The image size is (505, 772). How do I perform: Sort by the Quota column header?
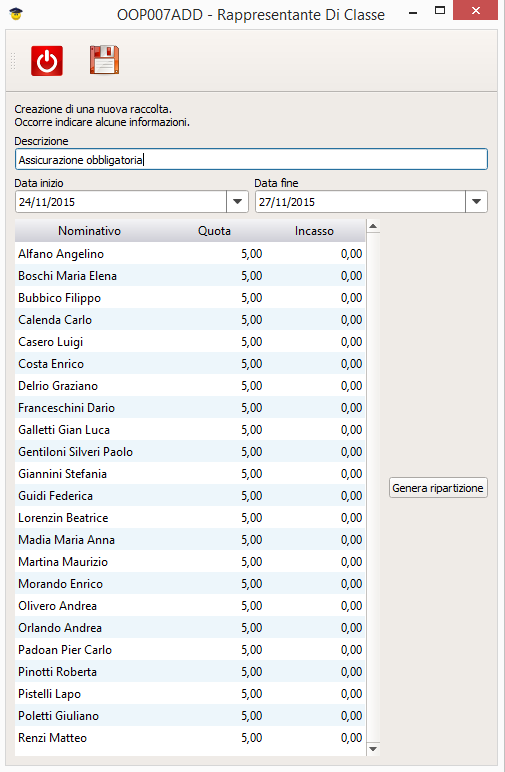coord(215,231)
